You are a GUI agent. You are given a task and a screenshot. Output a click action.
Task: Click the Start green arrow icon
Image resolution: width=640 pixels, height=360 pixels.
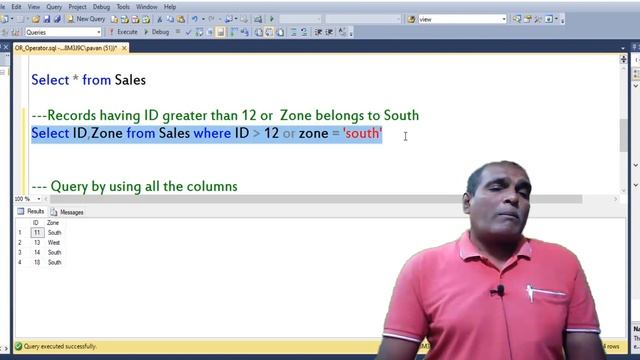(x=272, y=19)
